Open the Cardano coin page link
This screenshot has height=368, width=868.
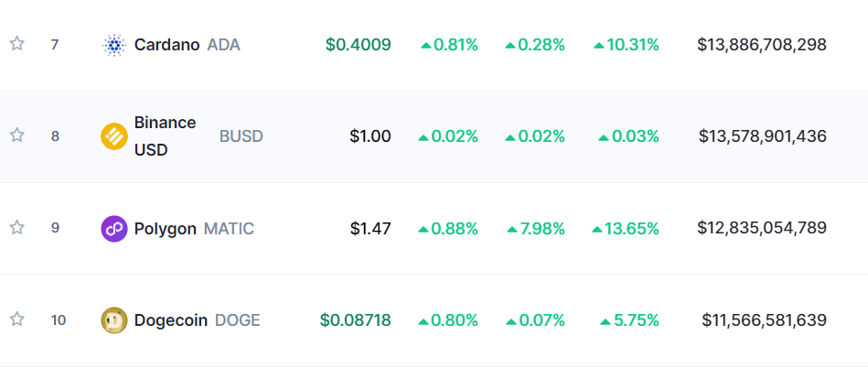point(166,45)
